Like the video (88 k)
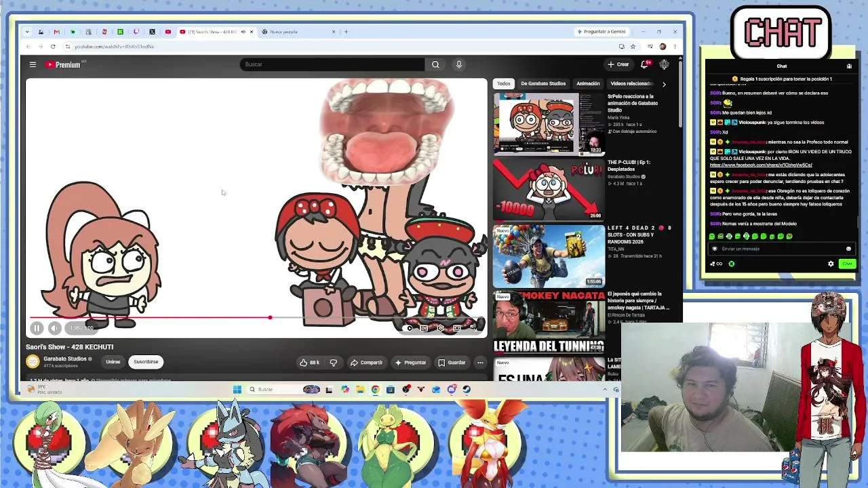The width and height of the screenshot is (868, 488). point(310,363)
